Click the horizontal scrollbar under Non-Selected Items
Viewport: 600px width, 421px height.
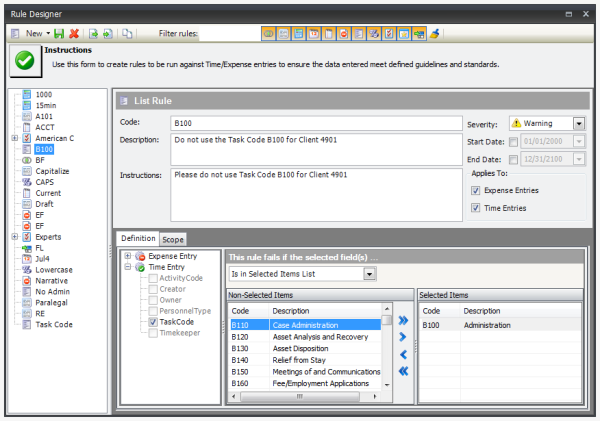pyautogui.click(x=305, y=395)
